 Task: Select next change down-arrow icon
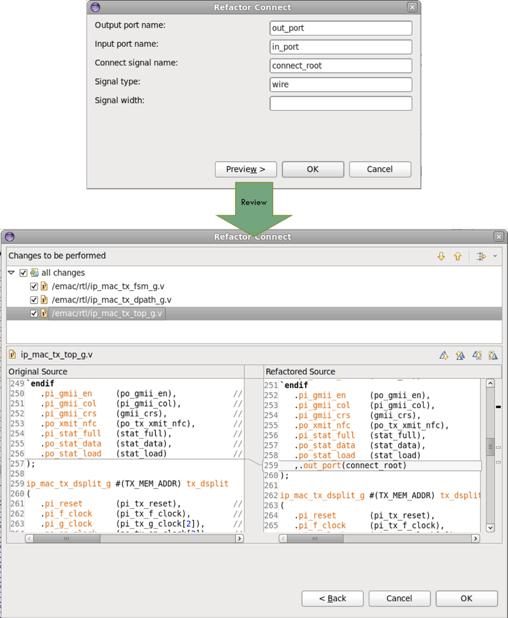click(441, 257)
